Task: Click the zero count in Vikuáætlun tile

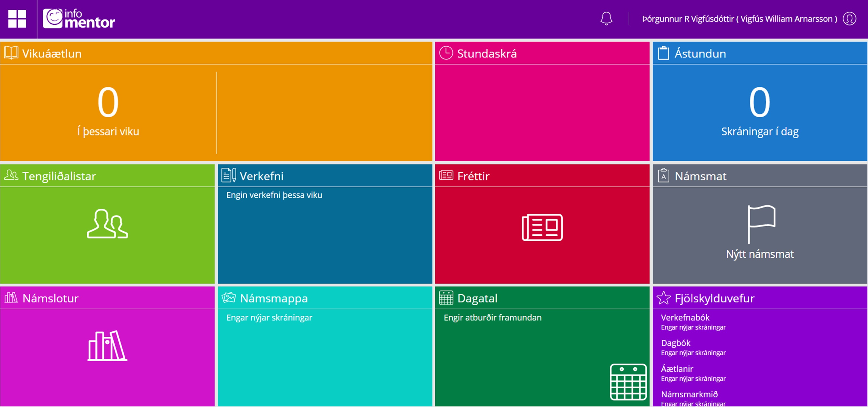Action: (108, 102)
